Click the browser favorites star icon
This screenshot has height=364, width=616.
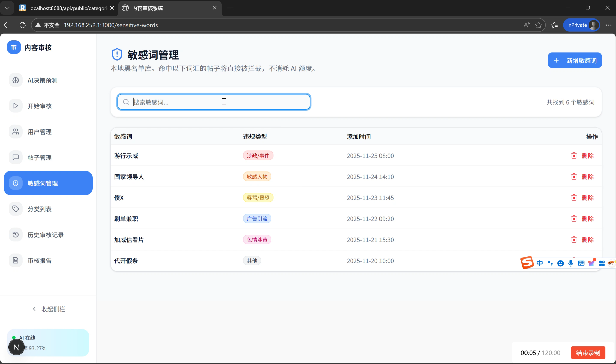pyautogui.click(x=539, y=25)
